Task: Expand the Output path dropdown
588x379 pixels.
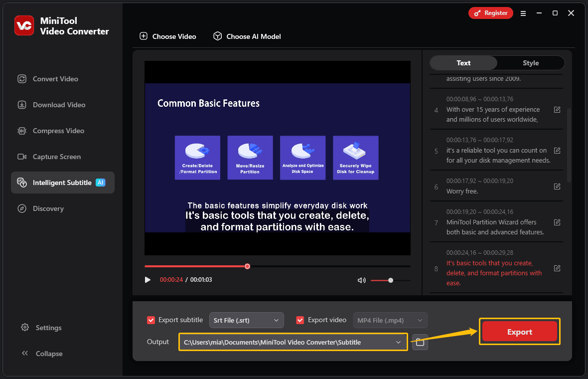Action: click(398, 342)
